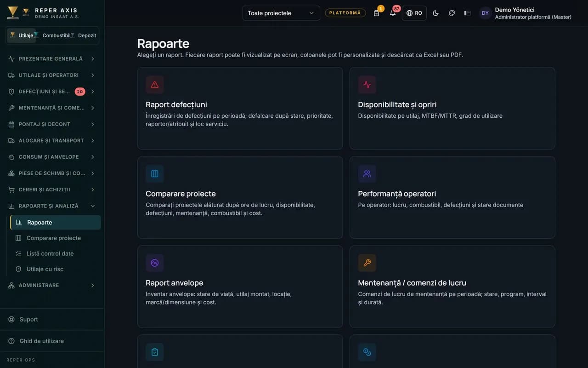Open the Toate proiectele project dropdown
The height and width of the screenshot is (368, 588).
[281, 13]
